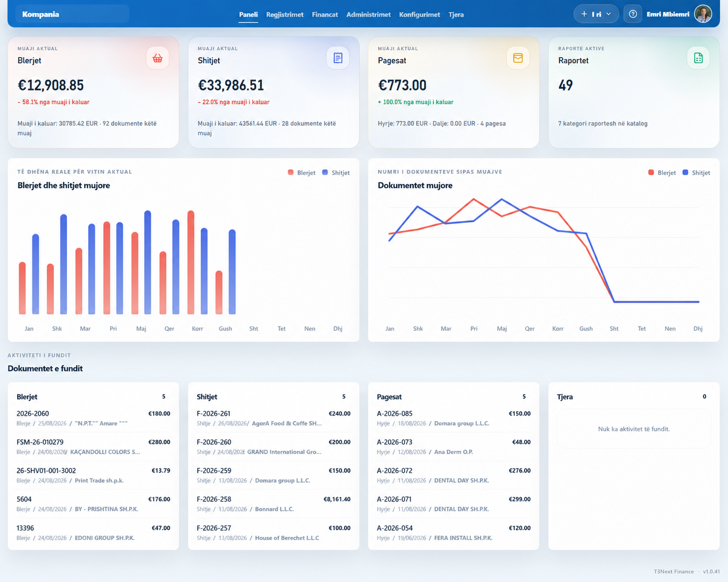Click the Raportet spreadsheet icon

(698, 58)
